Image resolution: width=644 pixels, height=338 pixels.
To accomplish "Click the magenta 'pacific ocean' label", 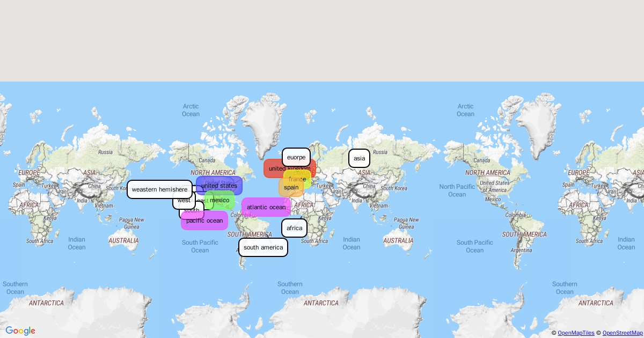I will pyautogui.click(x=204, y=221).
